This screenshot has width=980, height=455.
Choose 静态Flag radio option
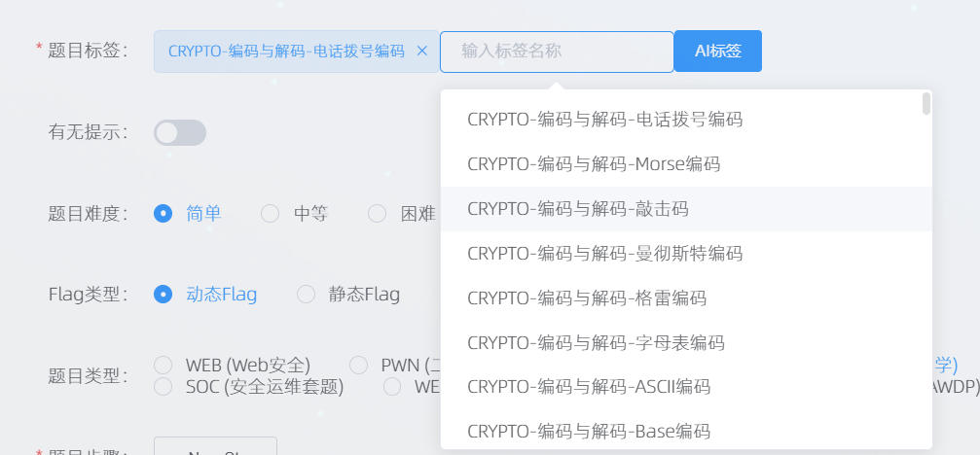click(x=307, y=294)
